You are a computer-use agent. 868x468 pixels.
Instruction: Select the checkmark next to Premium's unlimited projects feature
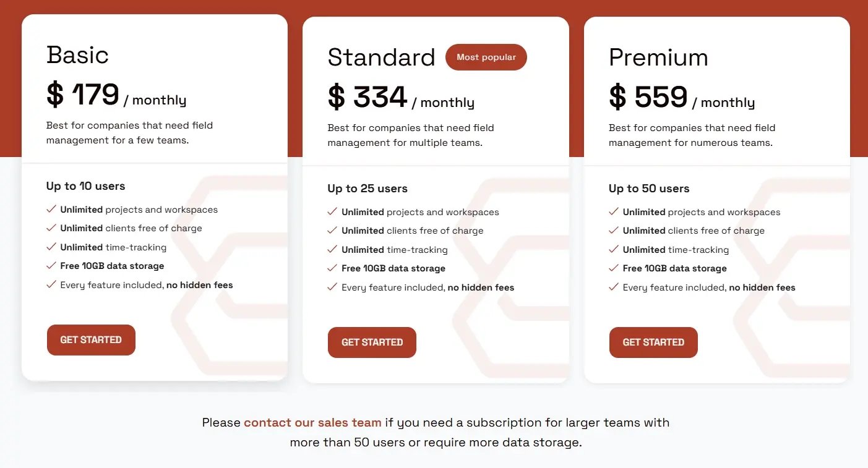pos(614,211)
